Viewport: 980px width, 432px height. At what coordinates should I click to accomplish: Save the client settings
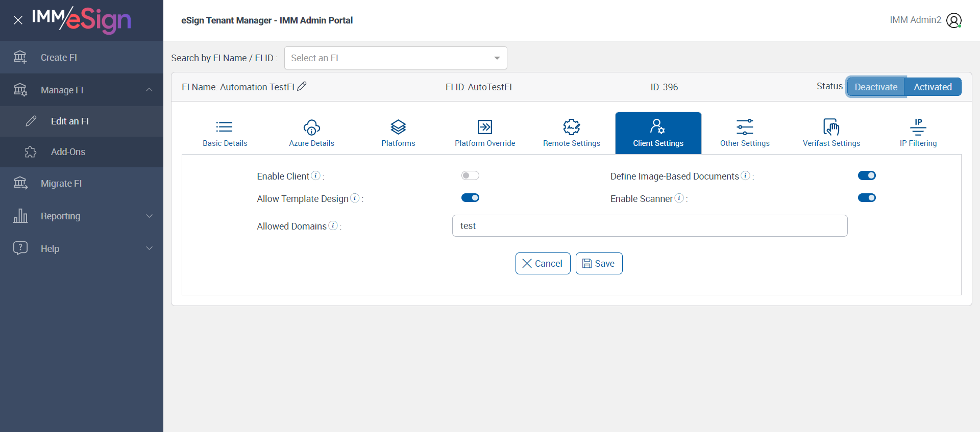(x=599, y=263)
